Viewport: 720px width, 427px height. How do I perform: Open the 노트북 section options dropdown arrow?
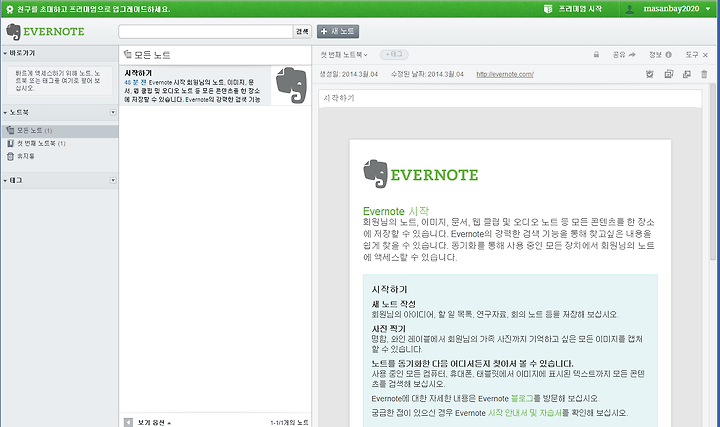[x=113, y=112]
